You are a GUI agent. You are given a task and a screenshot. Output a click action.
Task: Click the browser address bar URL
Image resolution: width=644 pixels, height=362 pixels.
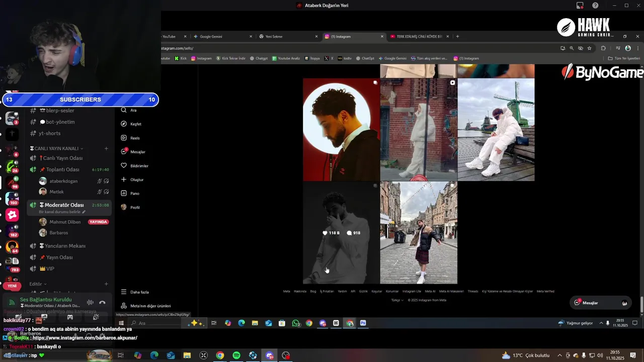(x=177, y=48)
